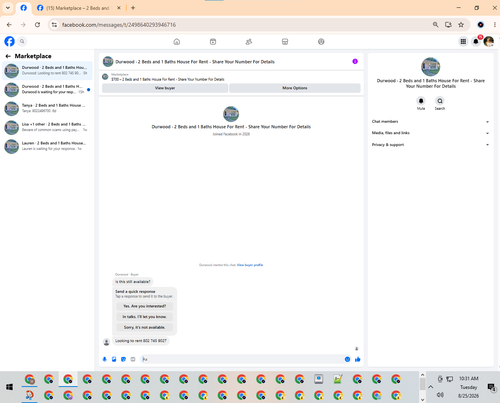The height and width of the screenshot is (403, 500).
Task: Expand the Privacy & support section
Action: (x=430, y=145)
